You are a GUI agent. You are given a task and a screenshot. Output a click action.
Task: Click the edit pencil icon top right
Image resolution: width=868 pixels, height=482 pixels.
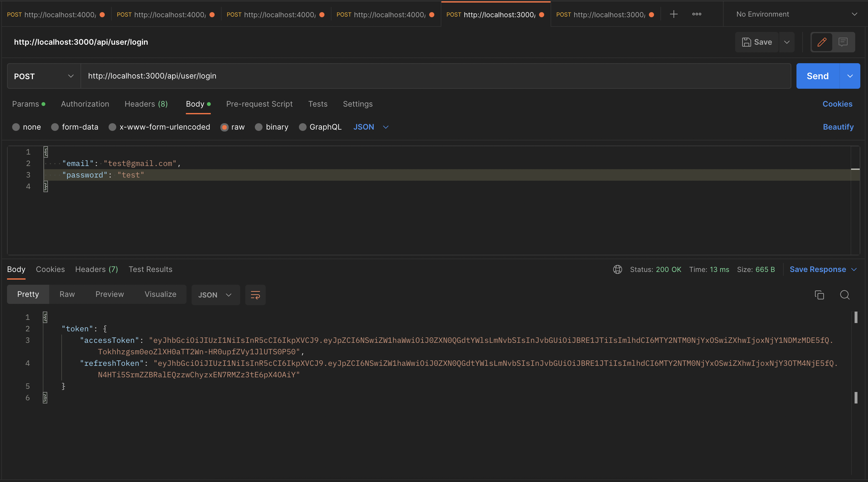pos(821,42)
